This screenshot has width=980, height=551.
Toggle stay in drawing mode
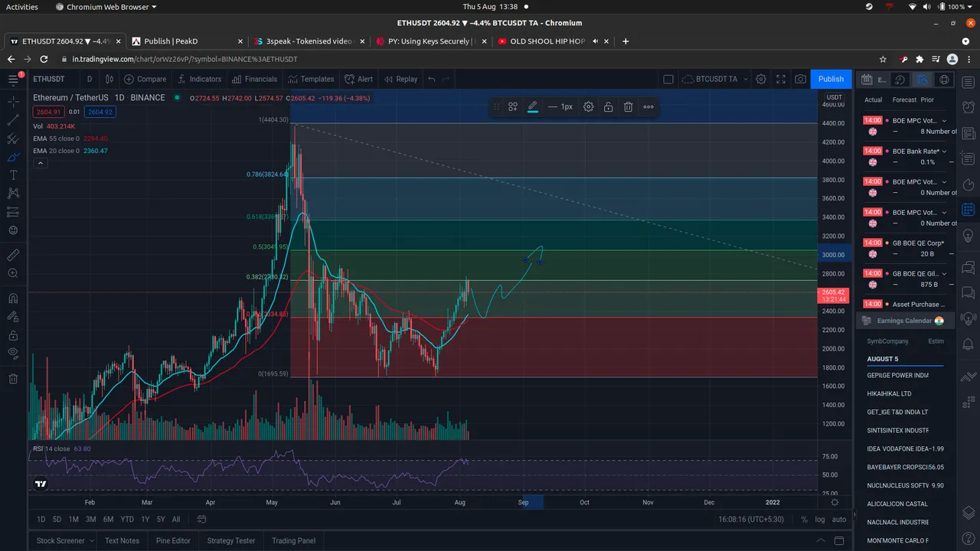(13, 317)
